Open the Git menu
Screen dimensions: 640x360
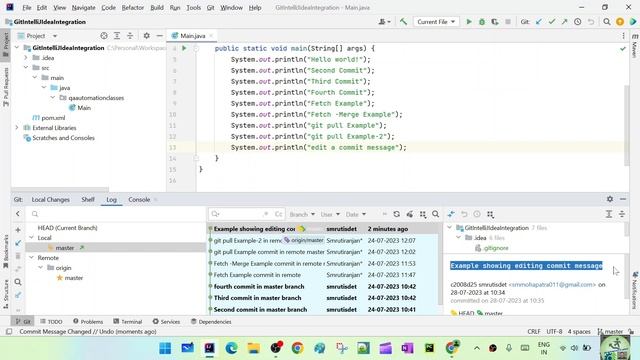[210, 8]
